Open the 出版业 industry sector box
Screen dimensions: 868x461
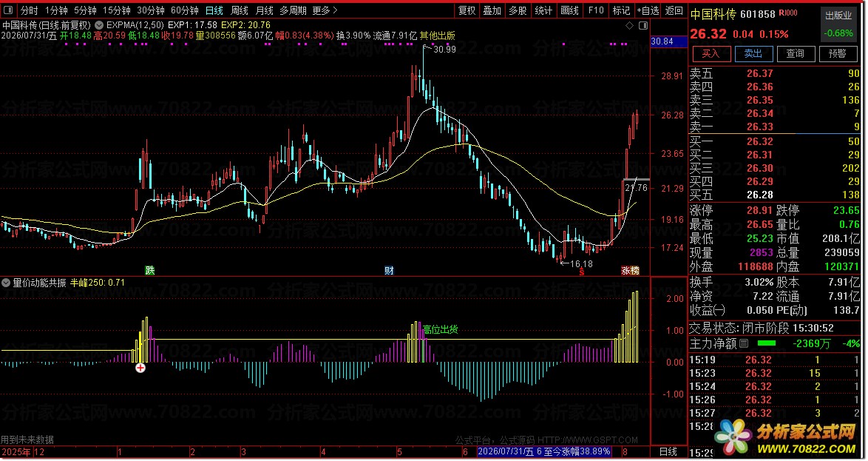[x=838, y=24]
